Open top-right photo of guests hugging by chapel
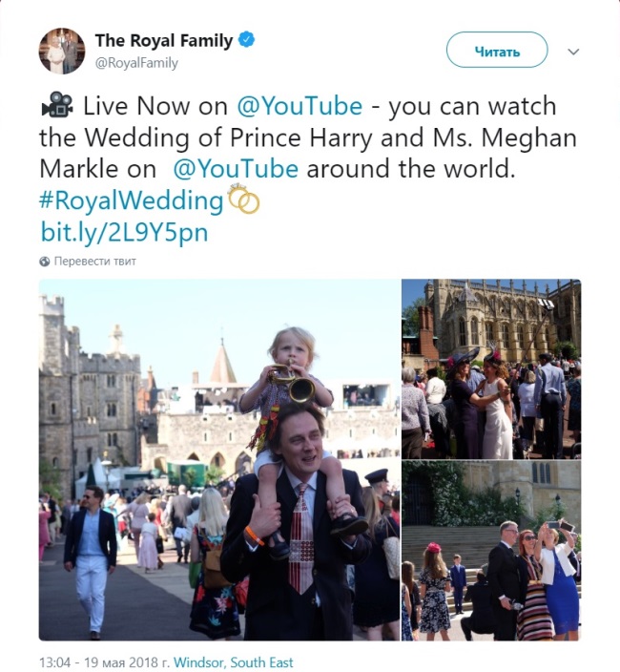 [x=490, y=367]
